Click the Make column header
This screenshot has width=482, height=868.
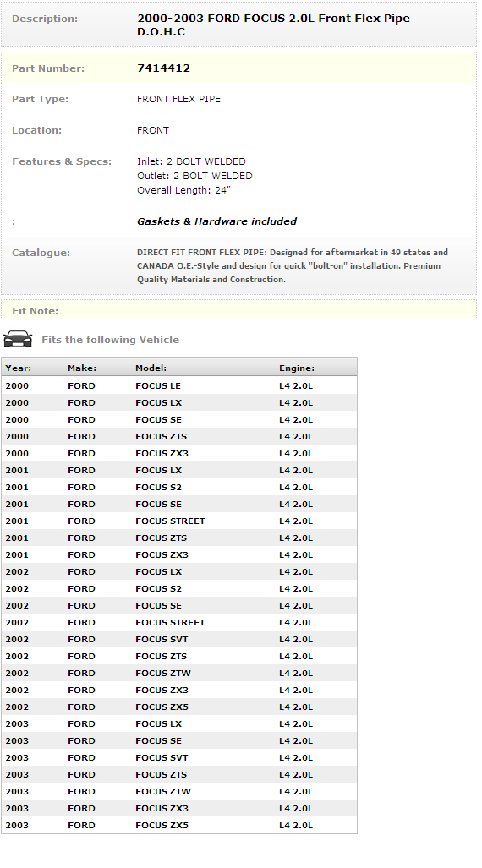tap(82, 368)
